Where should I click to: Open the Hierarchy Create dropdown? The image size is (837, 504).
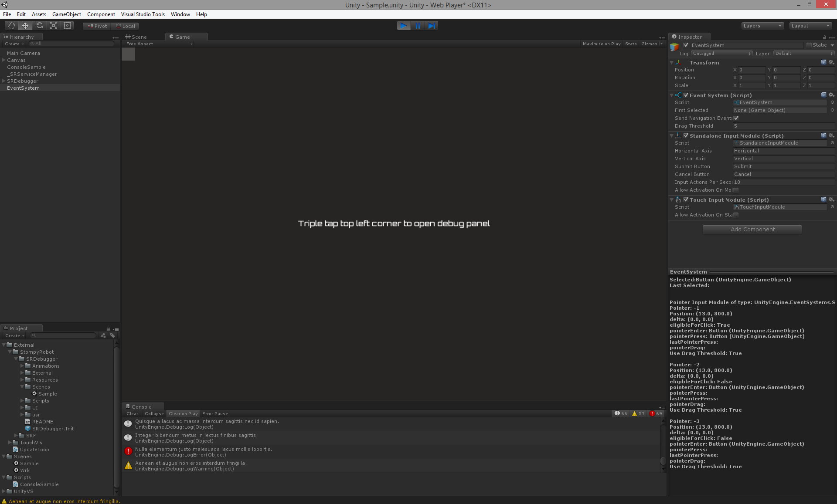tap(14, 44)
